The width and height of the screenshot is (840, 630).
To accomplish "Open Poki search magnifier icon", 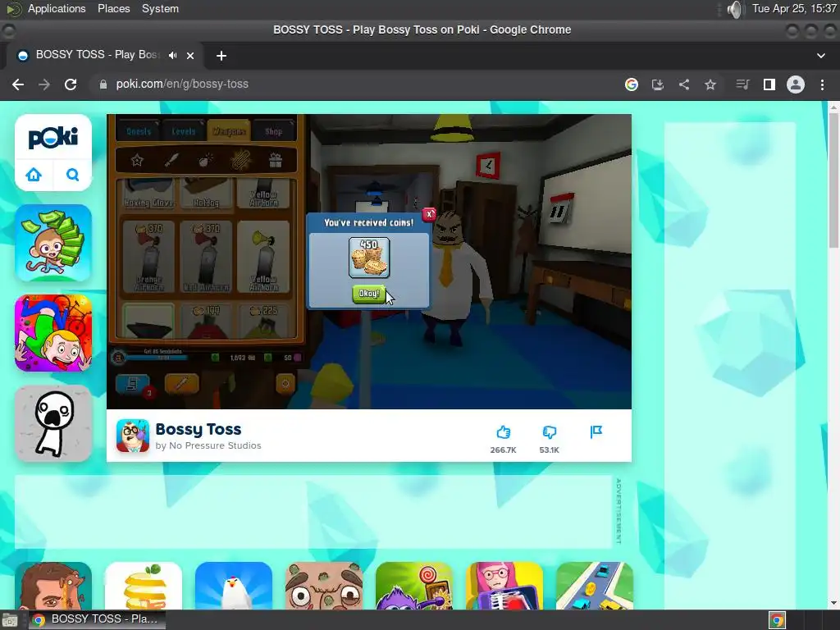I will click(72, 175).
